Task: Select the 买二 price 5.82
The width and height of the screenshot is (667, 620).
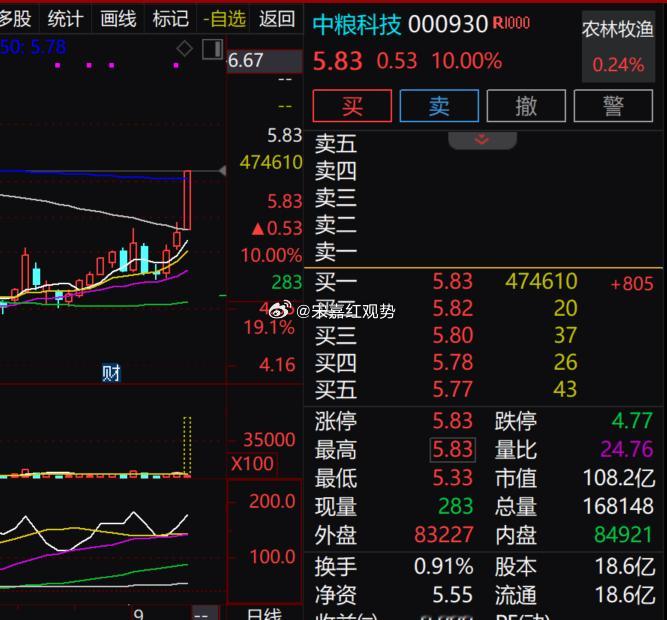Action: [453, 308]
